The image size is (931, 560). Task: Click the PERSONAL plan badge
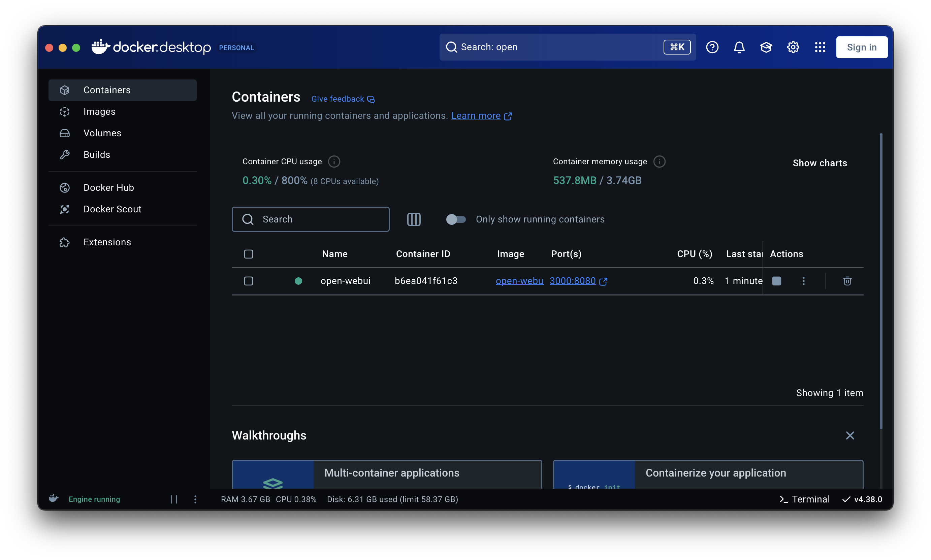click(236, 47)
